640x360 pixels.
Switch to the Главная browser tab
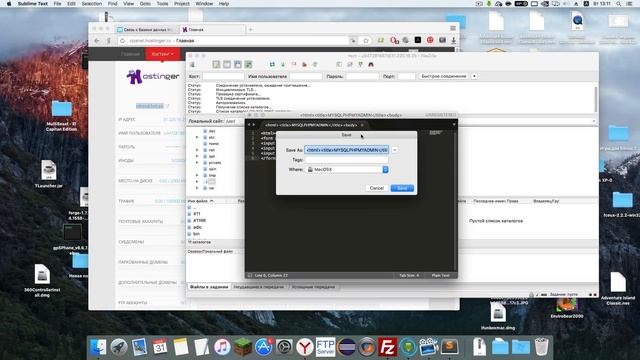click(213, 29)
